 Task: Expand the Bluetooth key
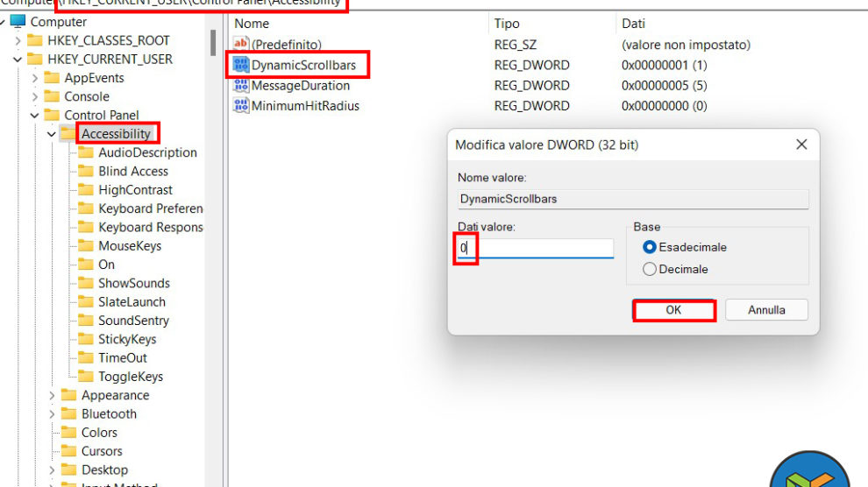tap(52, 414)
